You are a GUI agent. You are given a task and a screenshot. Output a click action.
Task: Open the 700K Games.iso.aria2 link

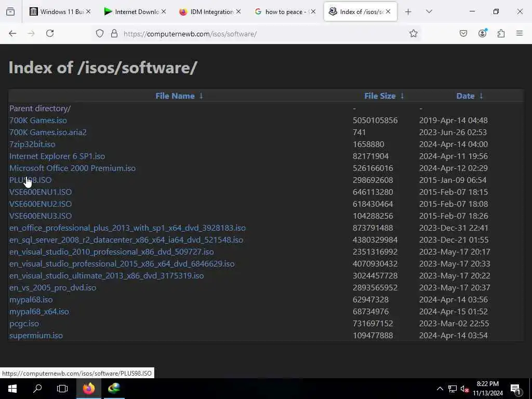48,132
